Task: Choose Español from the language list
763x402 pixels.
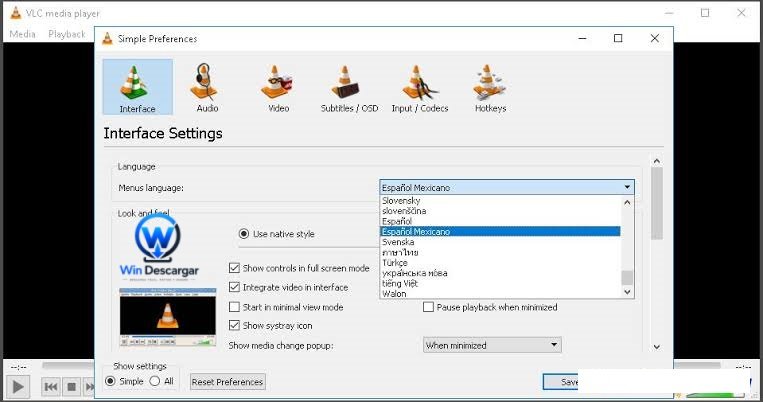Action: click(500, 221)
